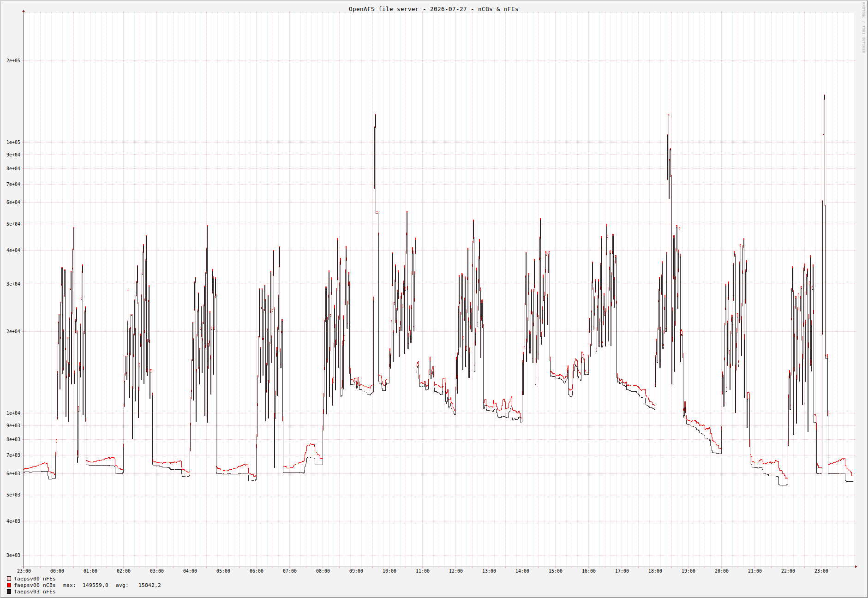Select the max value 149559,0
Viewport: 868px width, 598px height.
(x=96, y=585)
